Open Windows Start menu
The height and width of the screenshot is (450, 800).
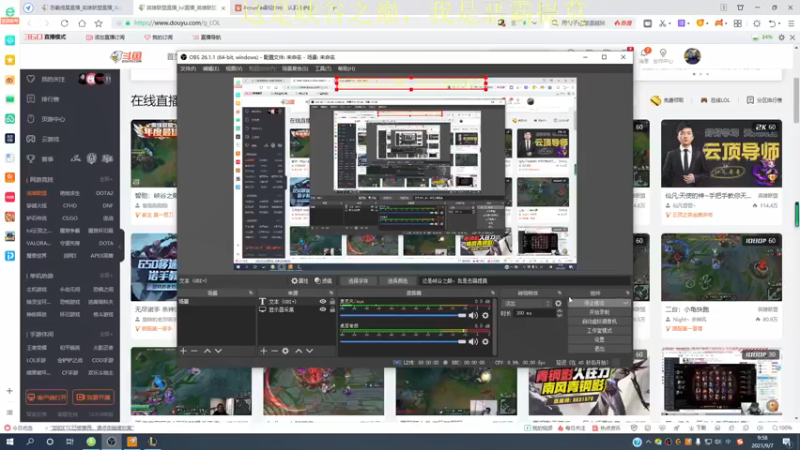tap(10, 442)
